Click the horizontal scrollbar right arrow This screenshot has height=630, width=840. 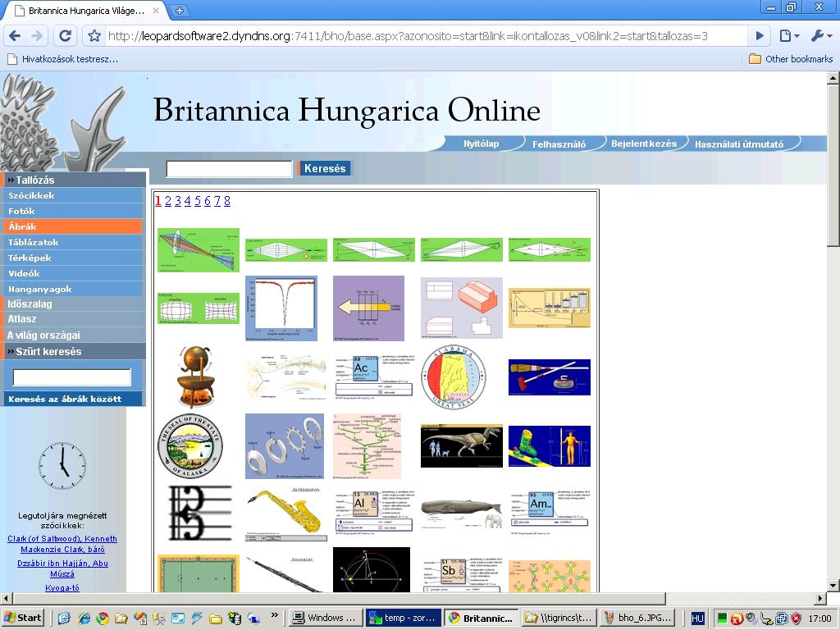click(820, 598)
